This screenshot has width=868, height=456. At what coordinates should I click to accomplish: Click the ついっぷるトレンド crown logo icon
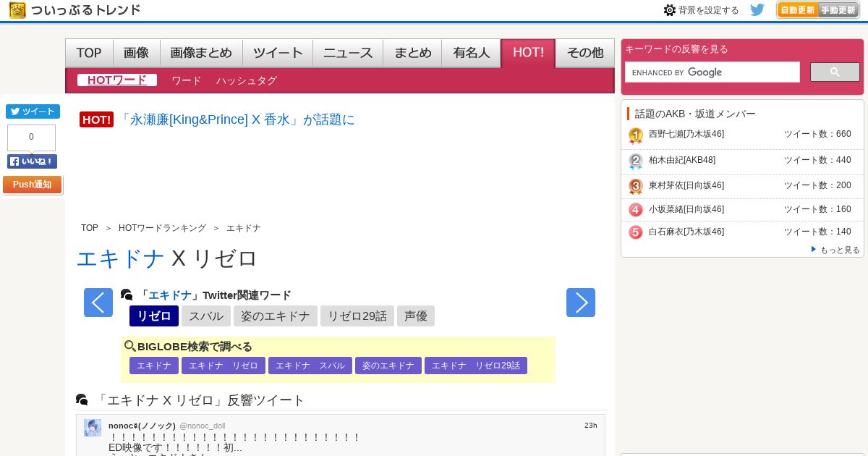point(17,10)
